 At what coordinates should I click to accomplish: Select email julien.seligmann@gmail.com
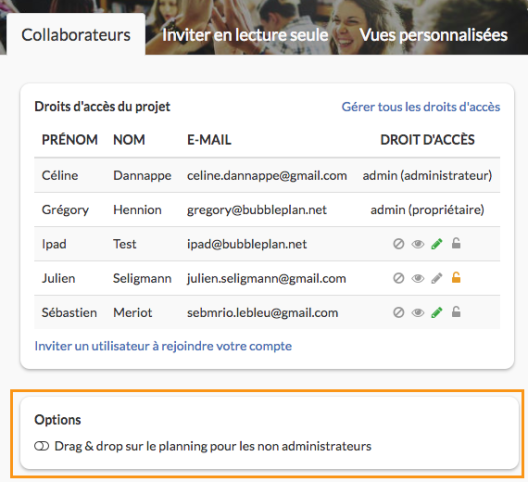[x=266, y=279]
